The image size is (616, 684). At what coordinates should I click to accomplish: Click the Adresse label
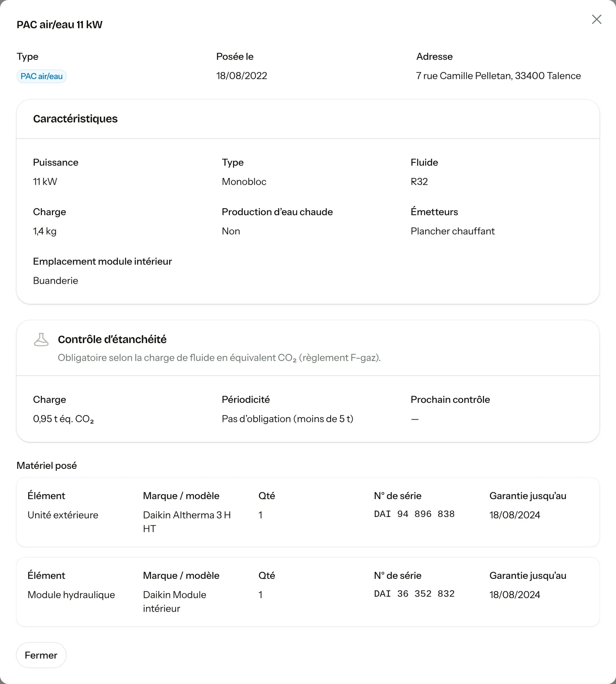[434, 57]
